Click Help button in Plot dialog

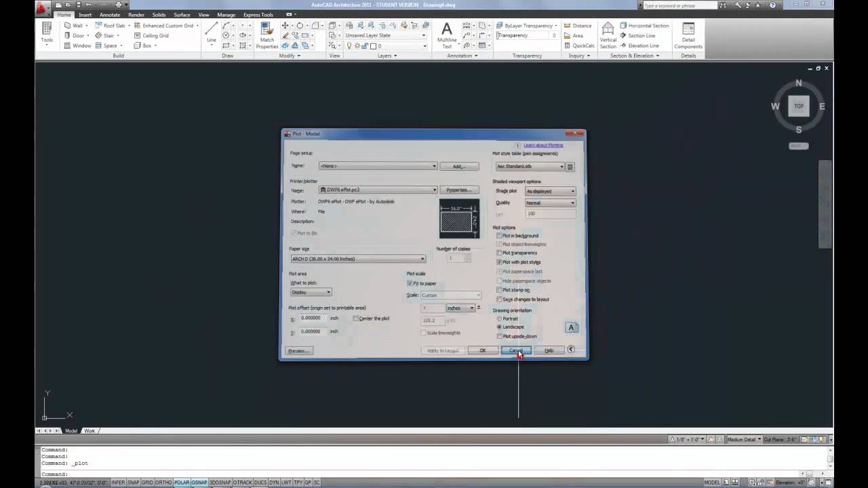(x=549, y=350)
